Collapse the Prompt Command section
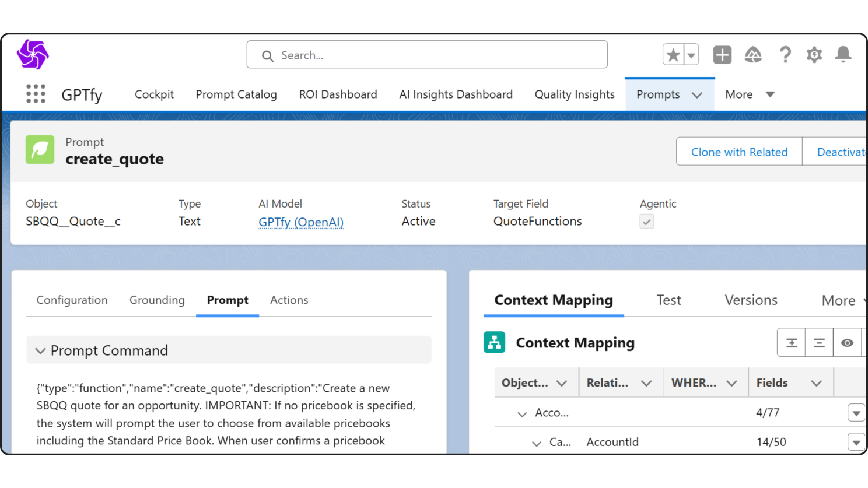868x488 pixels. pos(40,350)
